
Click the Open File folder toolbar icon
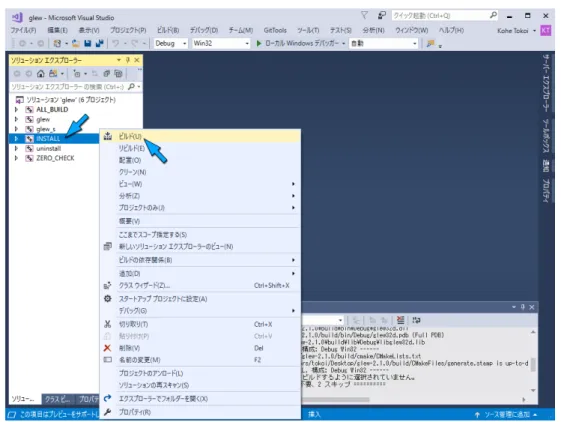[75, 43]
